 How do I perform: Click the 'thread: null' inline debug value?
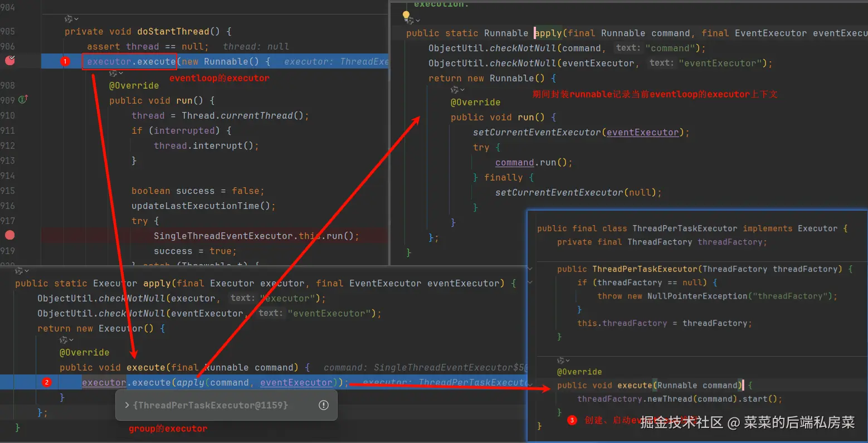pyautogui.click(x=256, y=46)
